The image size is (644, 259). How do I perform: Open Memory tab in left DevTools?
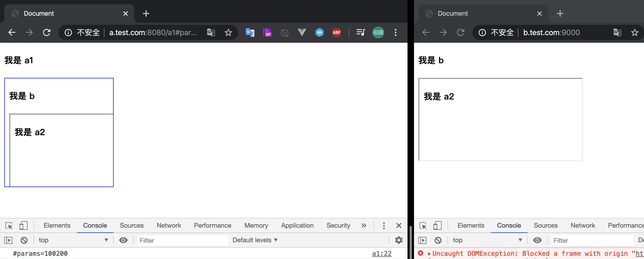(256, 225)
